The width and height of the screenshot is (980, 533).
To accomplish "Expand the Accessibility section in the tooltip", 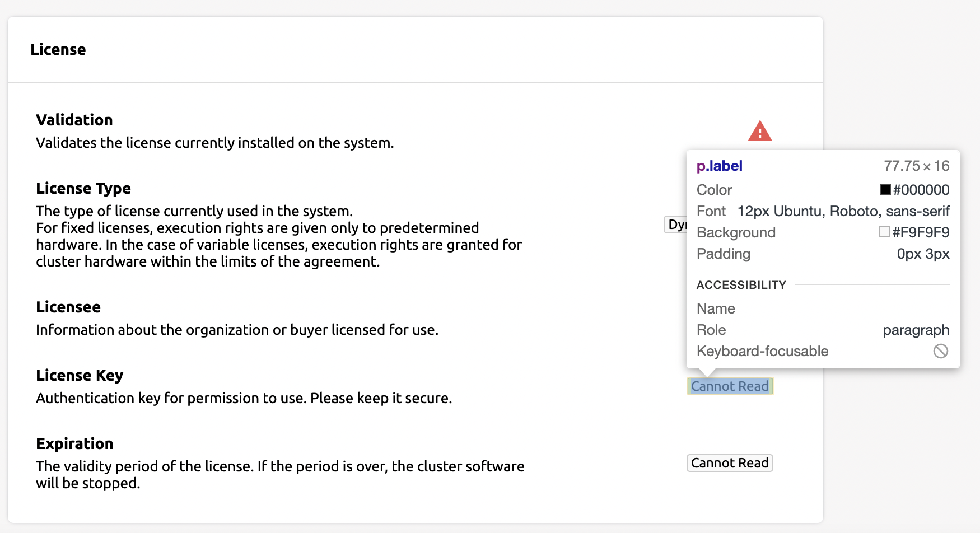I will pos(741,285).
